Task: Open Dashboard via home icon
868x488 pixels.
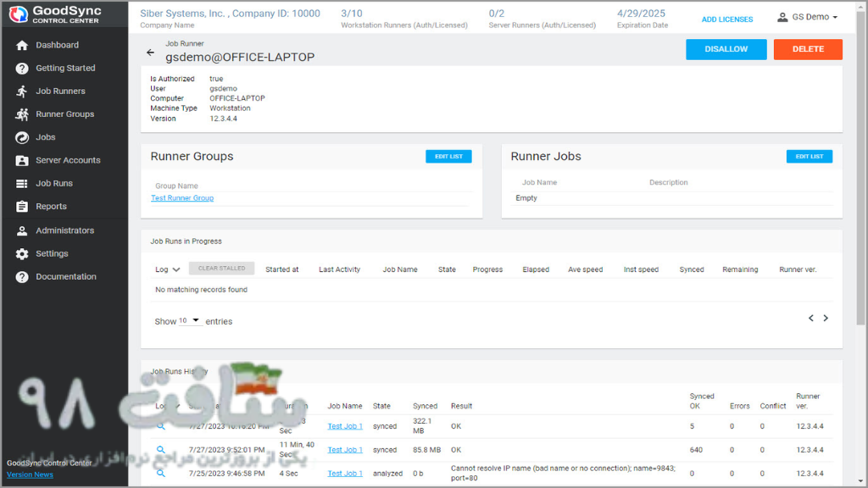Action: 22,46
